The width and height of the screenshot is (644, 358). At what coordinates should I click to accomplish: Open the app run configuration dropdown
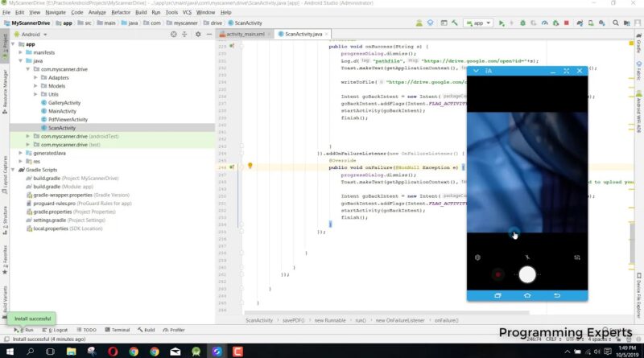(x=478, y=23)
